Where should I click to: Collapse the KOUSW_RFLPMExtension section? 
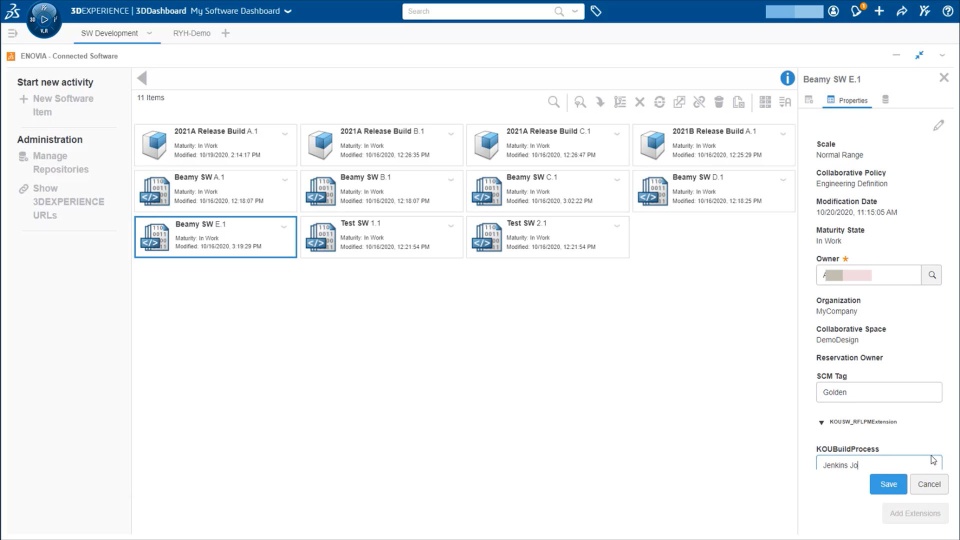point(822,422)
